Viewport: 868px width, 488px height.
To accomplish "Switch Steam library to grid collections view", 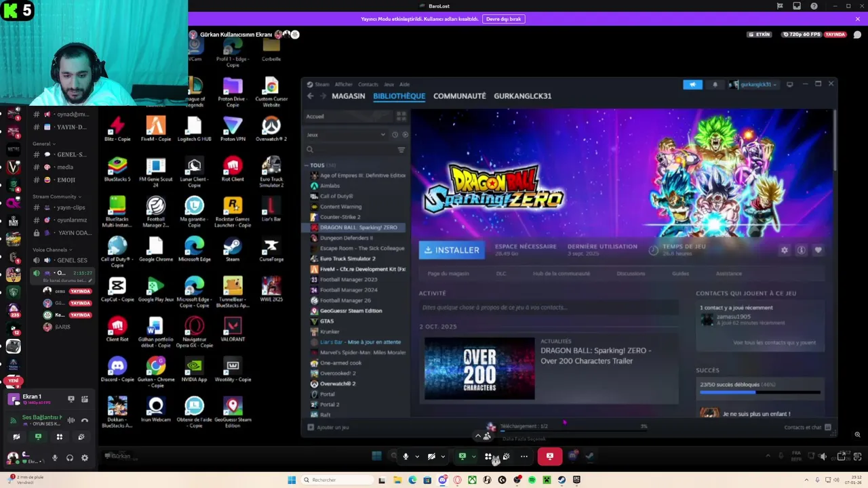I will tap(401, 117).
